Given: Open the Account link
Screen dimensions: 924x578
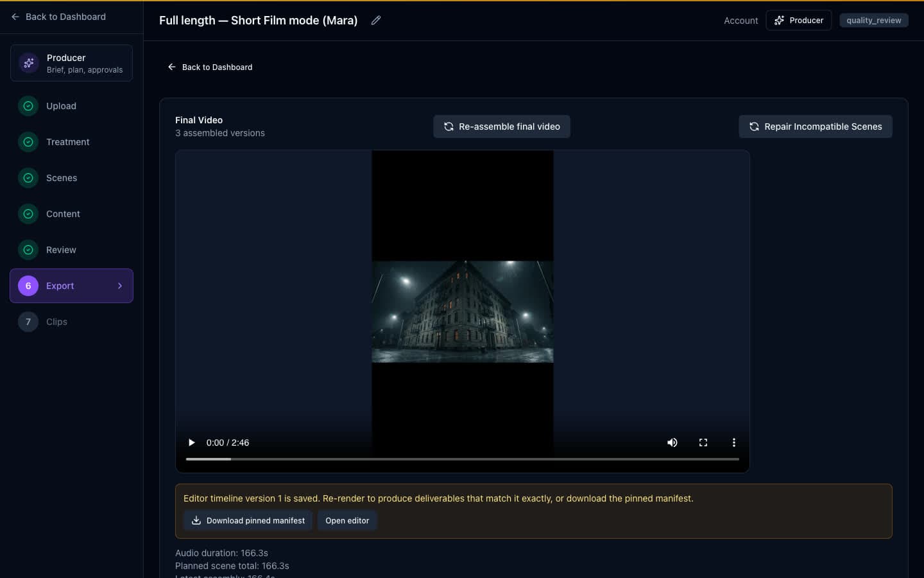Looking at the screenshot, I should (x=740, y=21).
